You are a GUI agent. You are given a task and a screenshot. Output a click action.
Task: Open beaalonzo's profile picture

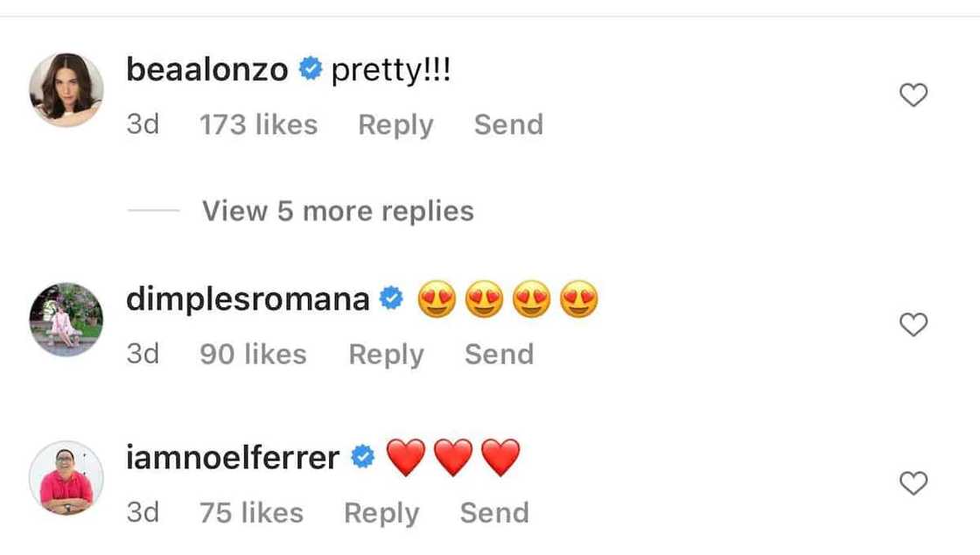click(x=66, y=90)
